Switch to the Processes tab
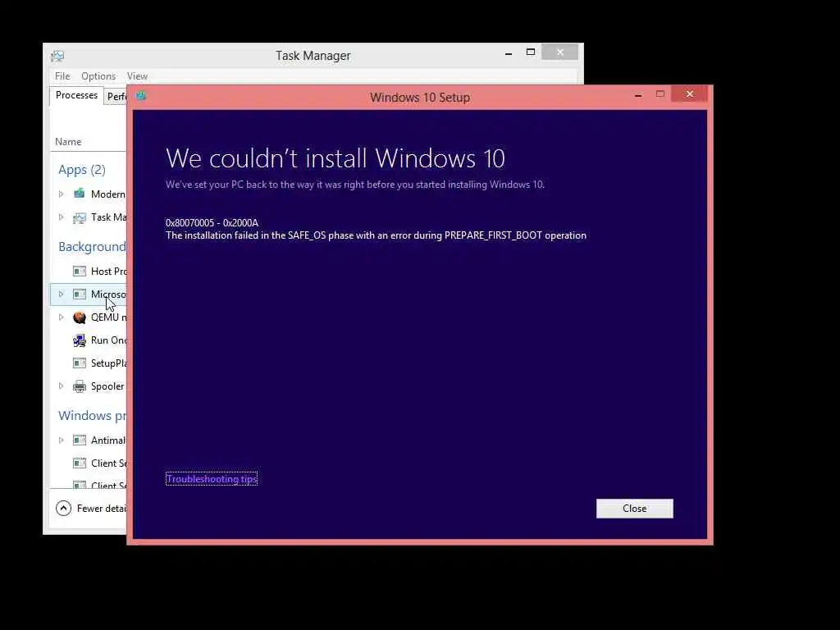Viewport: 840px width, 630px height. tap(76, 95)
